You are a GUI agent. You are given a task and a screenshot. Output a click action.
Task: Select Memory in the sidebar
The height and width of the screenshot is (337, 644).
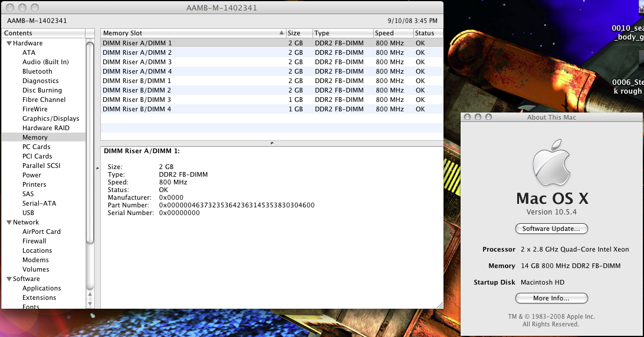pyautogui.click(x=44, y=137)
